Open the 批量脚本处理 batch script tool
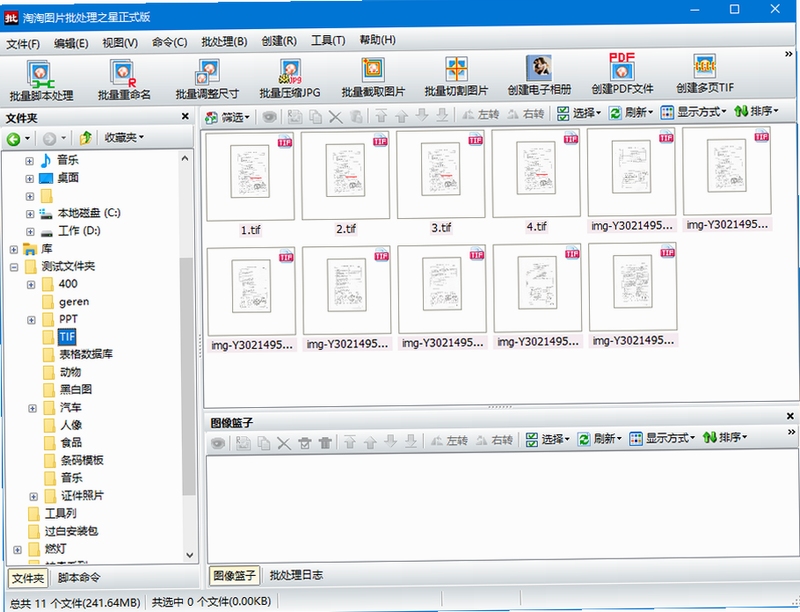The width and height of the screenshot is (800, 612). pos(41,80)
